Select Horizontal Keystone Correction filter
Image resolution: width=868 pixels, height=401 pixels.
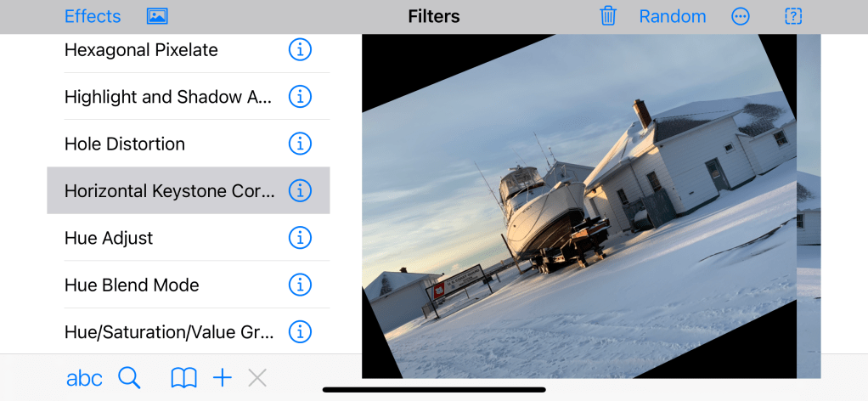(170, 191)
